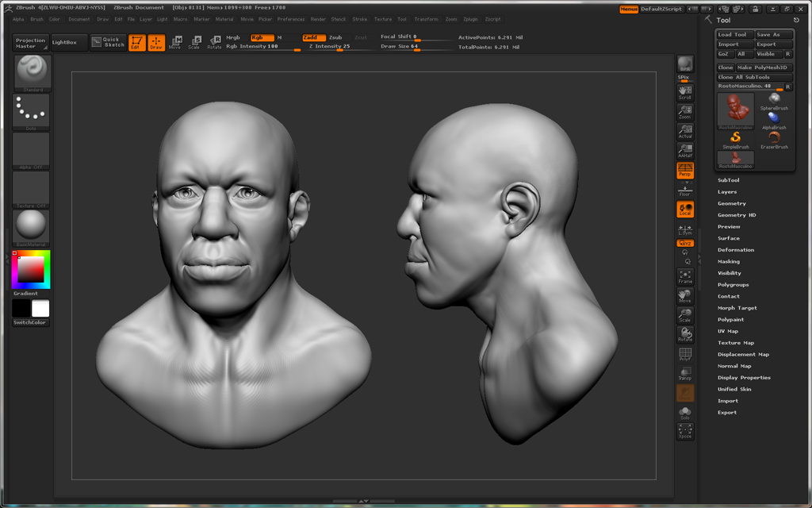Click Clone All SubTools button
This screenshot has height=508, width=812.
[x=755, y=77]
